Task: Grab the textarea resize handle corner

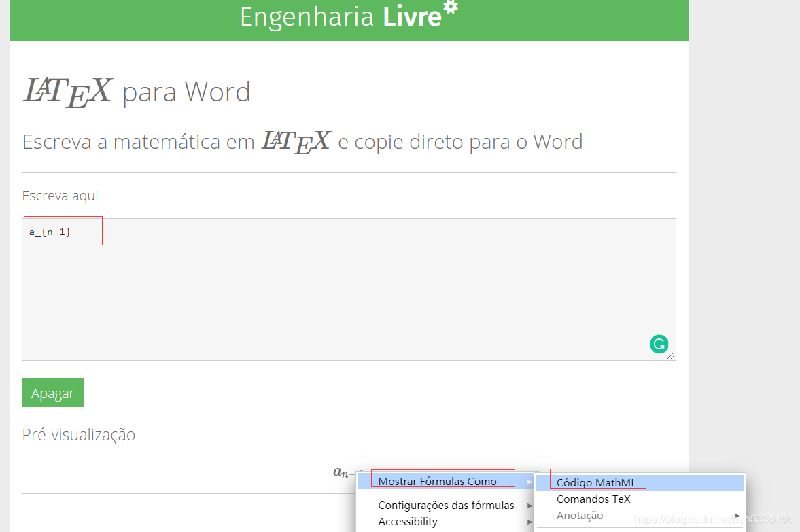Action: pyautogui.click(x=670, y=355)
